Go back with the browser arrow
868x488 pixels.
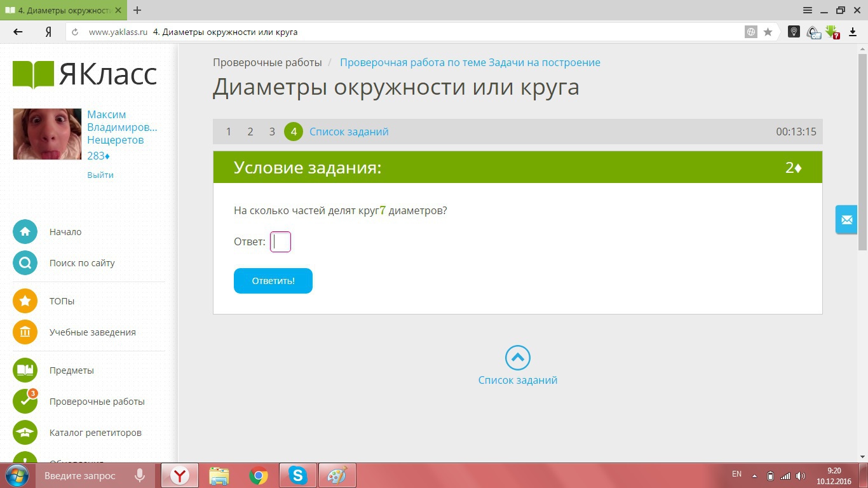point(18,32)
